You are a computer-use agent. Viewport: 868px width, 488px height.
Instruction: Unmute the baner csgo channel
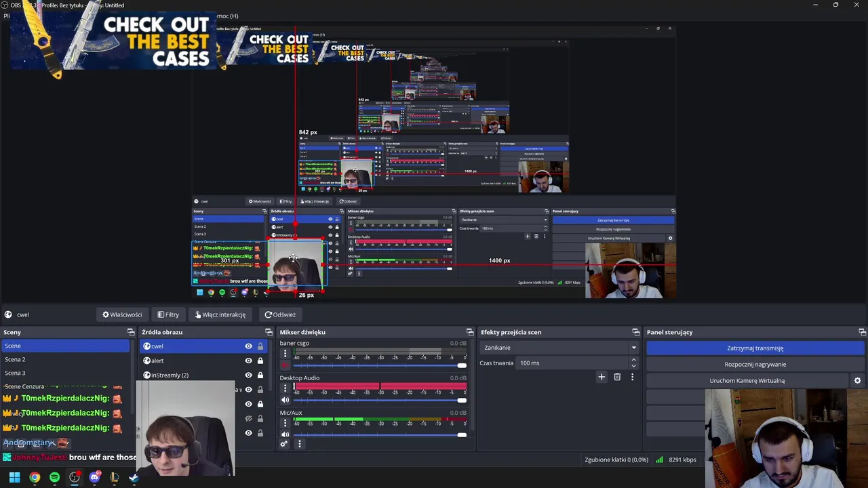285,365
